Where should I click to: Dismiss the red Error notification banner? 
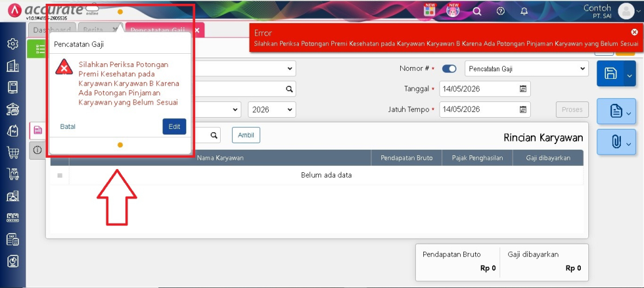635,32
